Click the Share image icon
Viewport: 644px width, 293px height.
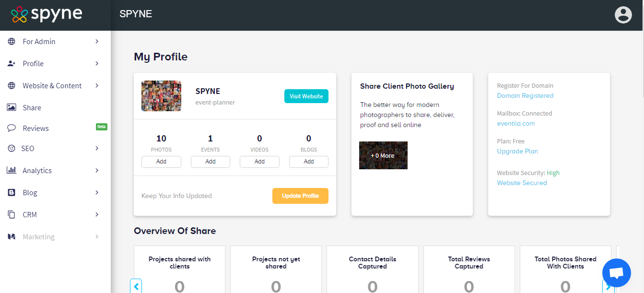12,107
